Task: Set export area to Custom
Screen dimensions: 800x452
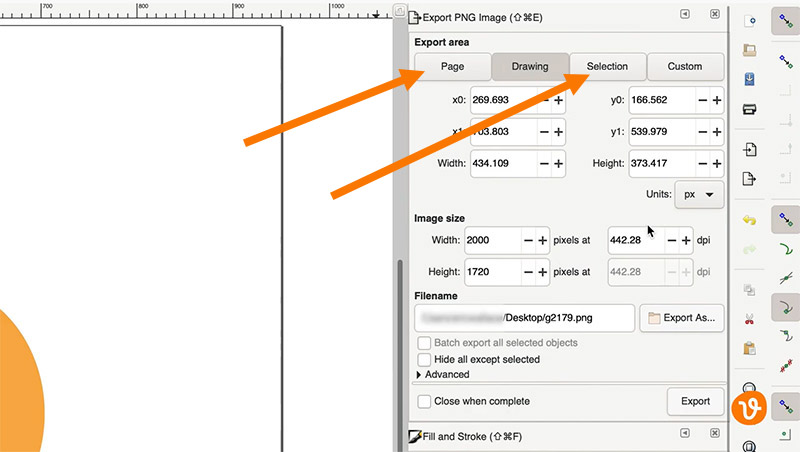Action: coord(685,66)
